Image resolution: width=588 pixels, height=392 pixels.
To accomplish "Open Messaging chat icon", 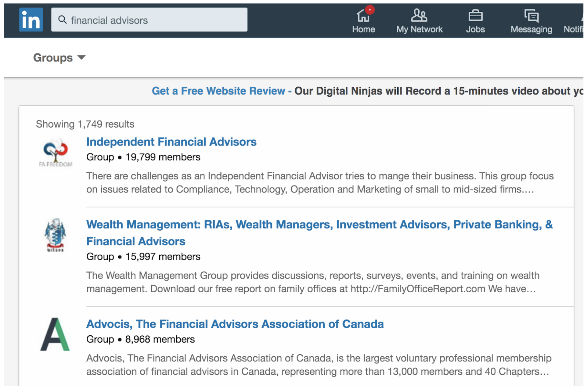I will click(531, 16).
